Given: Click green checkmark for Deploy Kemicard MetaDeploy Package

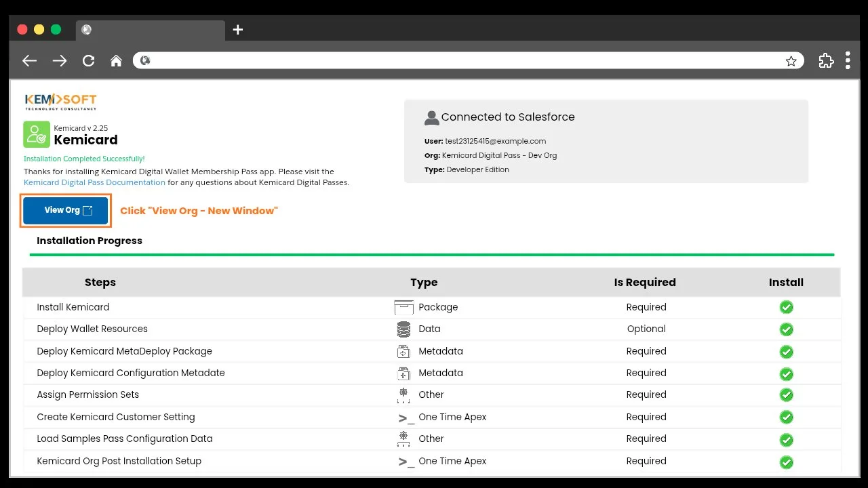Looking at the screenshot, I should pos(786,352).
